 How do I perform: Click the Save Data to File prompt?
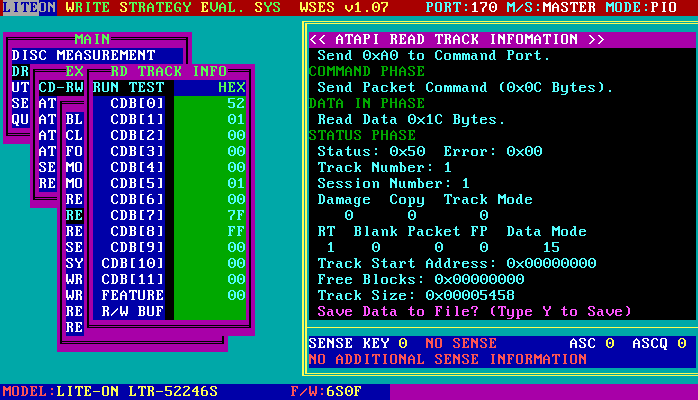474,311
